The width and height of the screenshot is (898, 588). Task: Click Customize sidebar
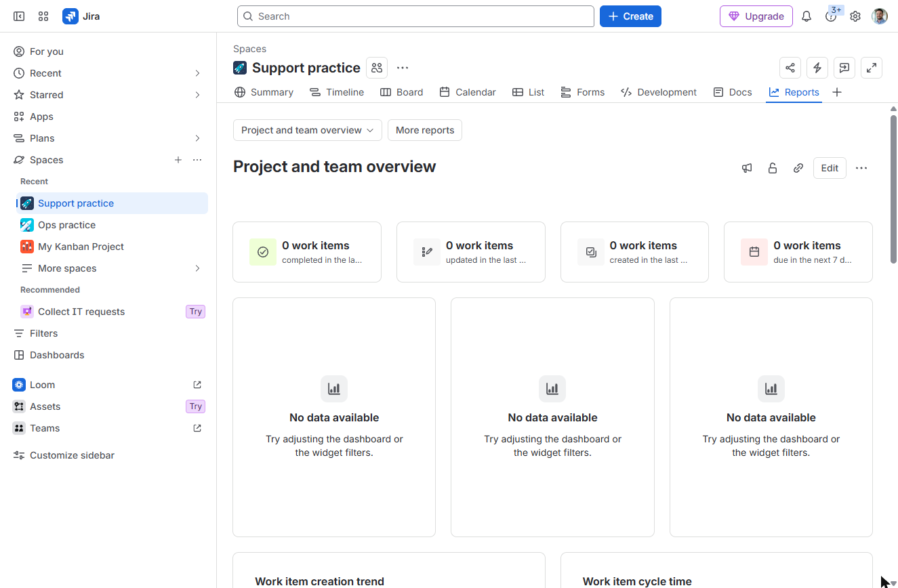click(109, 455)
